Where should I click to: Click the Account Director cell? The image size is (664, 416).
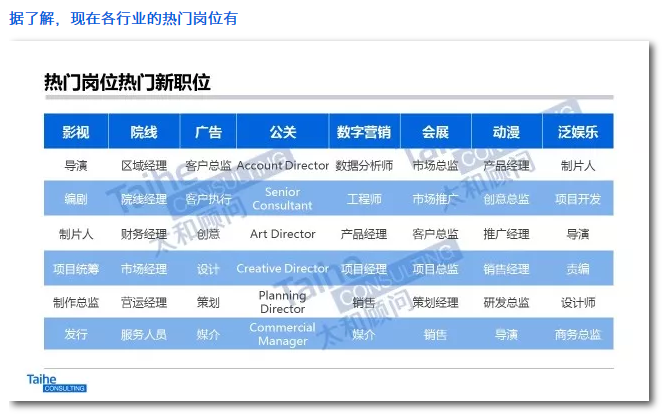coord(282,165)
